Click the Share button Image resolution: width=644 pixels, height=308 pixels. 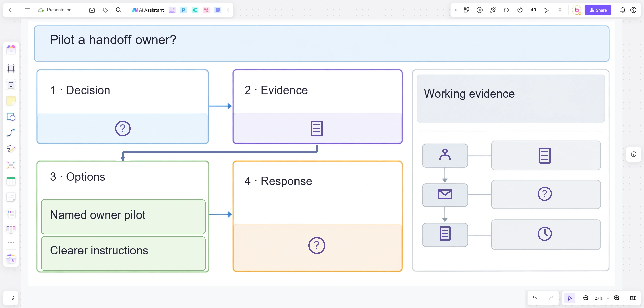(598, 10)
